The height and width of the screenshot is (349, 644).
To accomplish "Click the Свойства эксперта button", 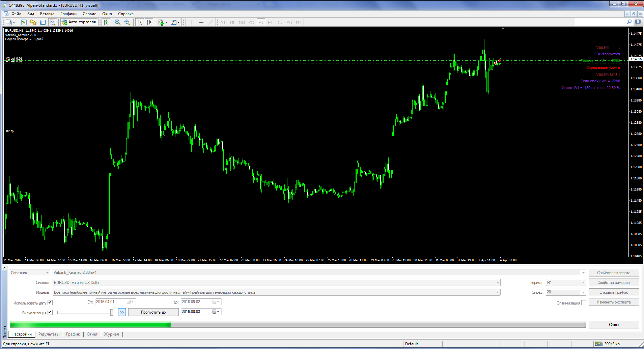I will [x=614, y=273].
